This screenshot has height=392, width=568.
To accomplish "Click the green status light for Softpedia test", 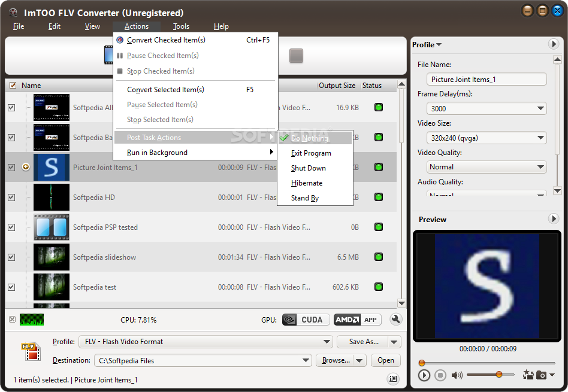I will [x=379, y=287].
